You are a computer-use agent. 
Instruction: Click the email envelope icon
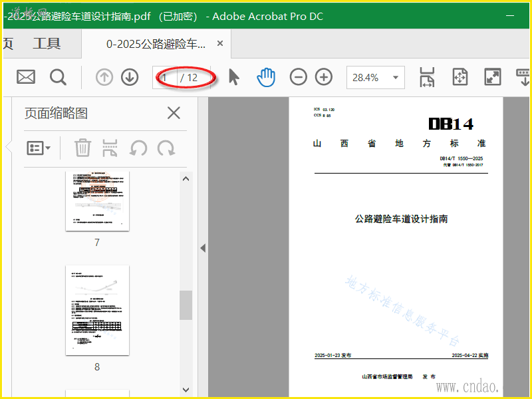(x=26, y=77)
